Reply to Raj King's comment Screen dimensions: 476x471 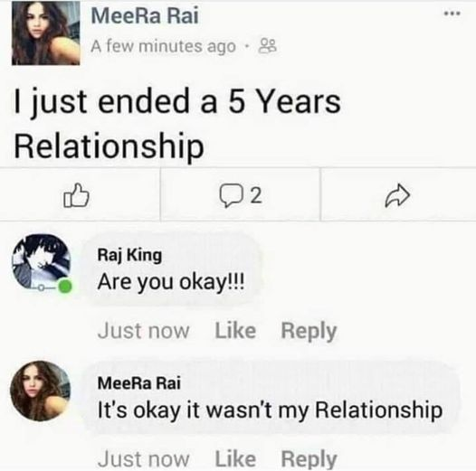(309, 331)
